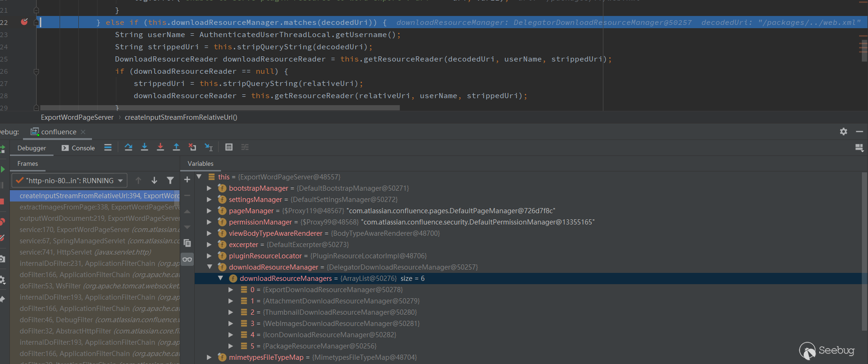
Task: Switch to the Debugger tab
Action: click(31, 148)
